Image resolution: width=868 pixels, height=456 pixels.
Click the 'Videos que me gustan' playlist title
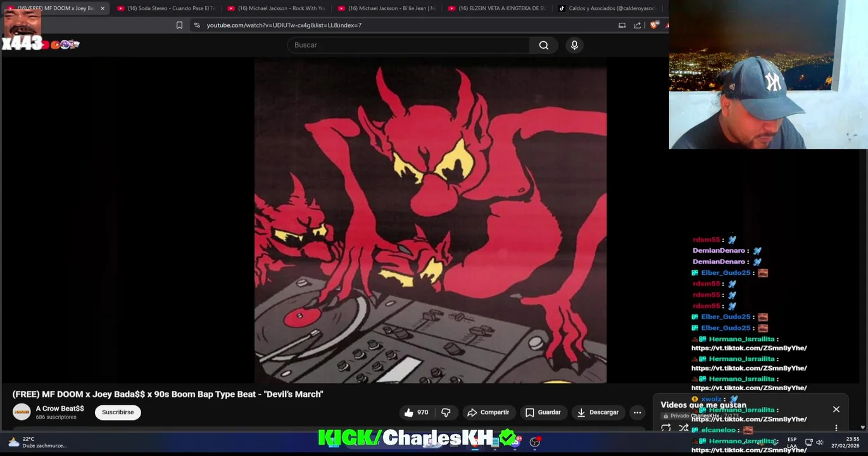point(703,405)
